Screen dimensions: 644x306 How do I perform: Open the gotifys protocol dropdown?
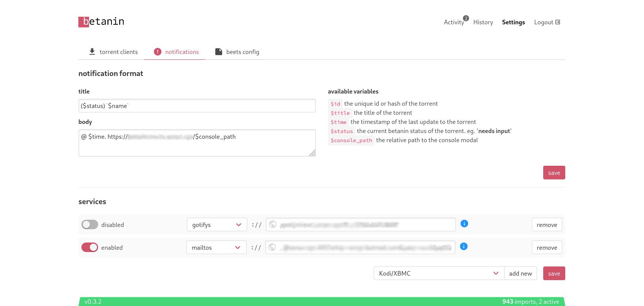click(x=217, y=225)
